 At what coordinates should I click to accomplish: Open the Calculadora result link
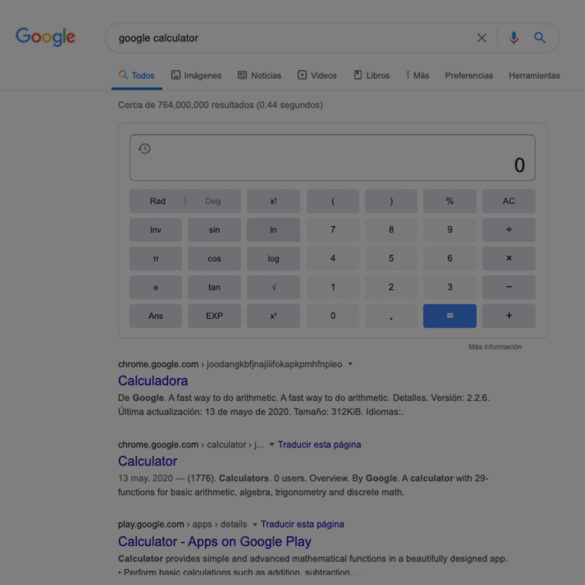point(153,381)
